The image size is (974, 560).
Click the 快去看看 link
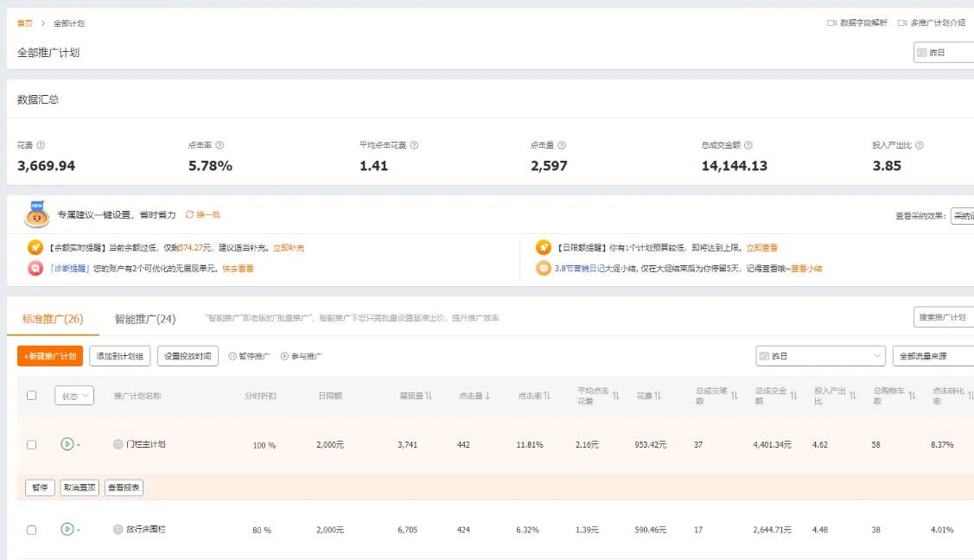[x=238, y=269]
